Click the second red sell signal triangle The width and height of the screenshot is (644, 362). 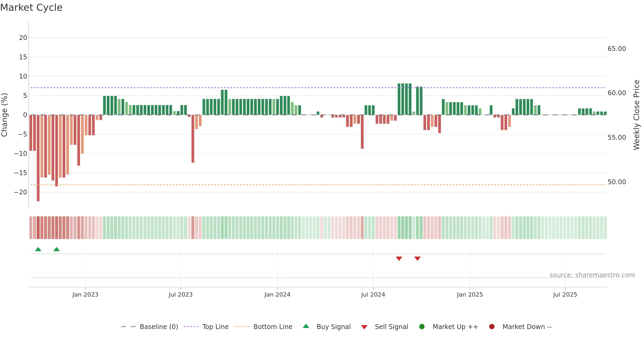[x=417, y=258]
